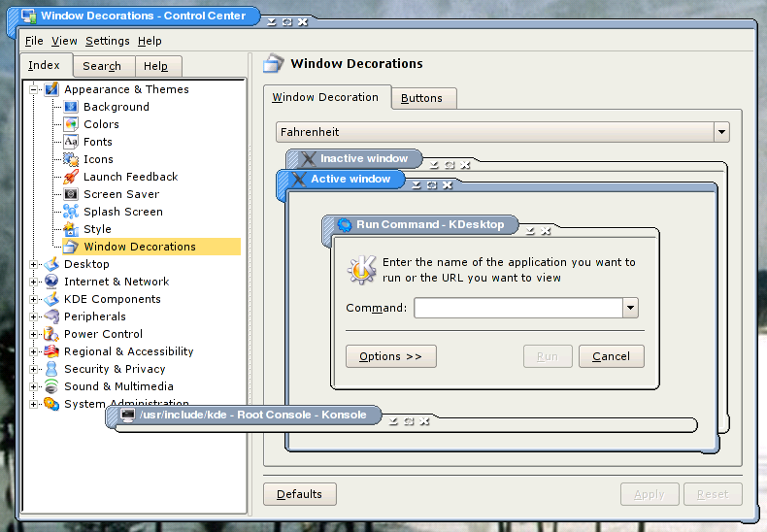Click the Options >> button

[391, 356]
